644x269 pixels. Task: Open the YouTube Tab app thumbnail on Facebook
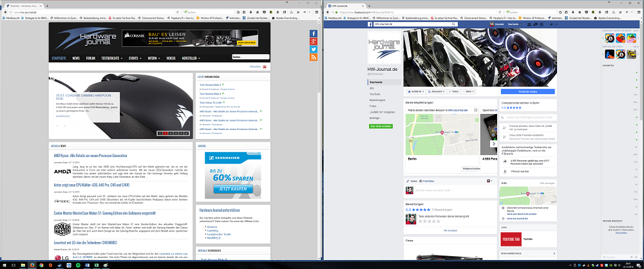pyautogui.click(x=510, y=239)
